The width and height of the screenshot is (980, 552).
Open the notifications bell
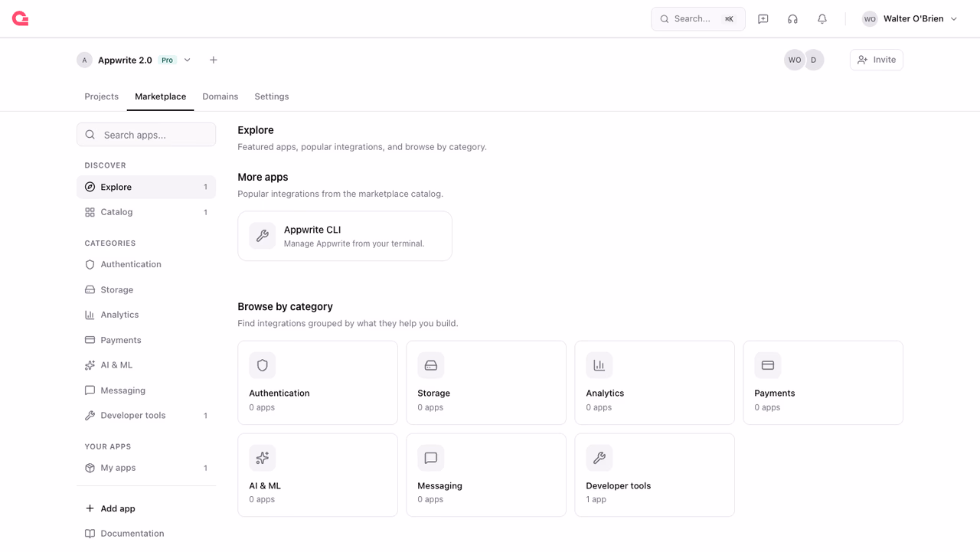822,19
